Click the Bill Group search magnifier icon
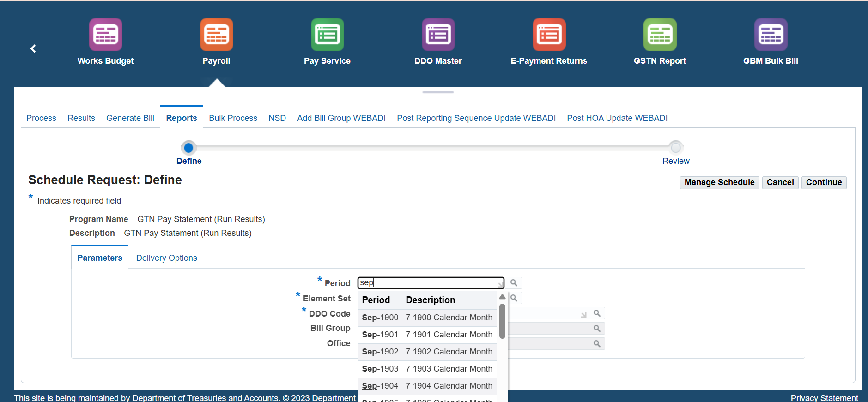This screenshot has height=402, width=868. pos(597,328)
